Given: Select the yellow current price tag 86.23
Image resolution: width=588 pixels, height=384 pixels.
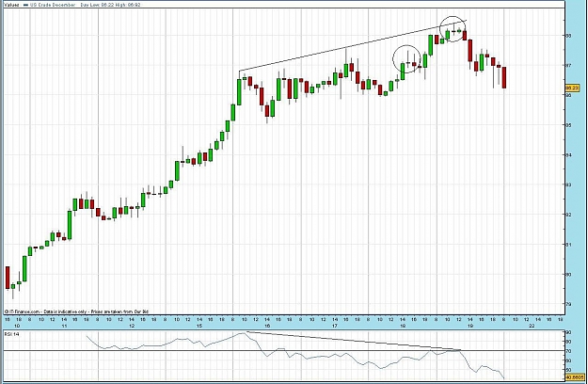Looking at the screenshot, I should [x=572, y=88].
